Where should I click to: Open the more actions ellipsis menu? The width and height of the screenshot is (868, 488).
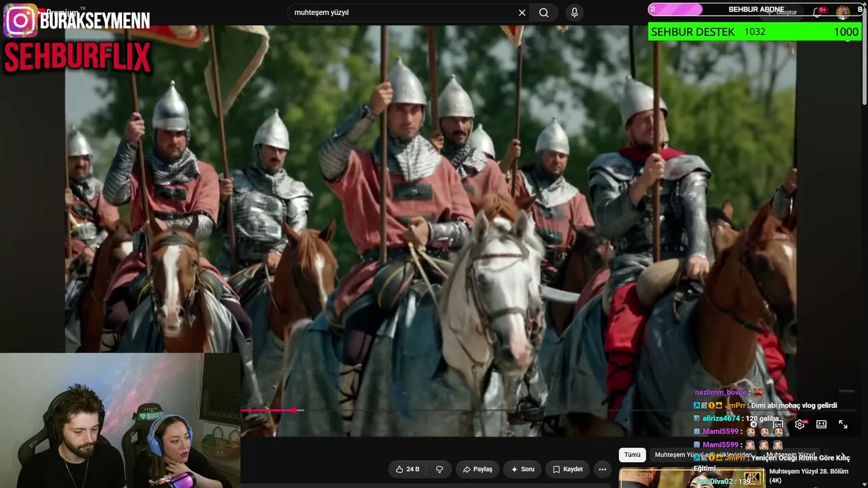click(x=602, y=469)
